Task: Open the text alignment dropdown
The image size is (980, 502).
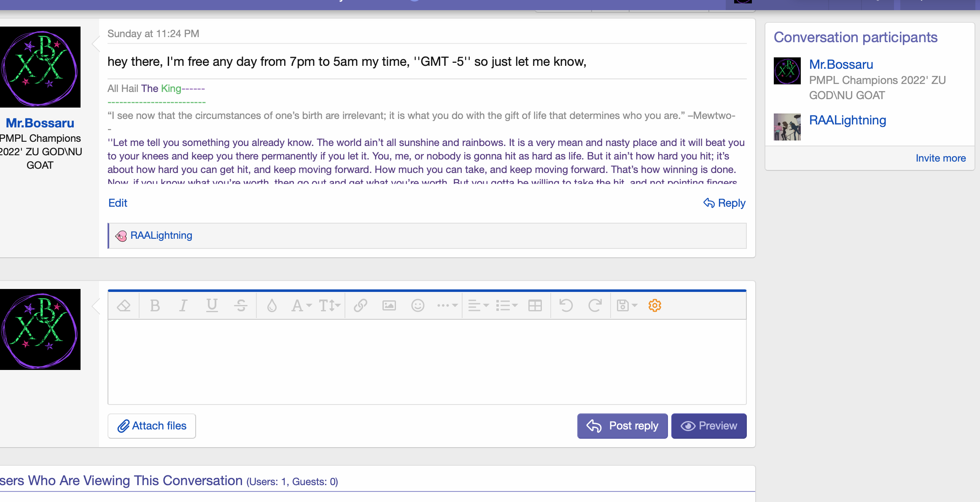Action: 478,305
